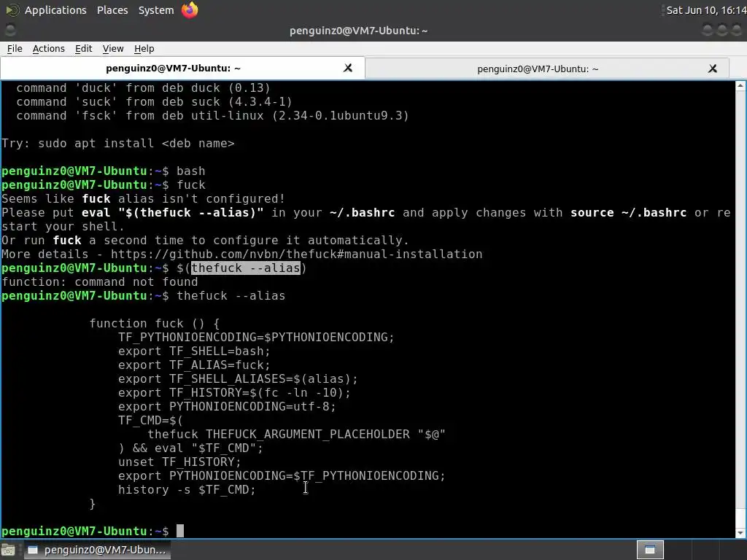Open the Applications menu in top panel

[55, 10]
